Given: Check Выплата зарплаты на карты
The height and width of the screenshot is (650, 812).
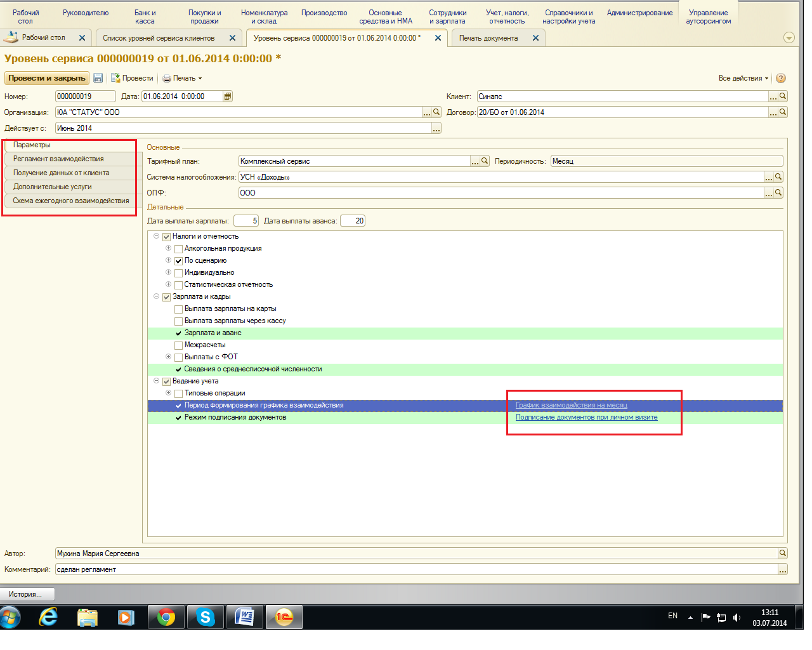Looking at the screenshot, I should (179, 309).
